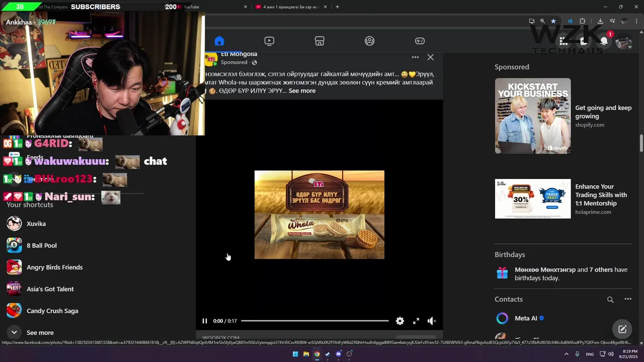Open the post's three-dot options menu
This screenshot has width=644, height=362.
(415, 57)
